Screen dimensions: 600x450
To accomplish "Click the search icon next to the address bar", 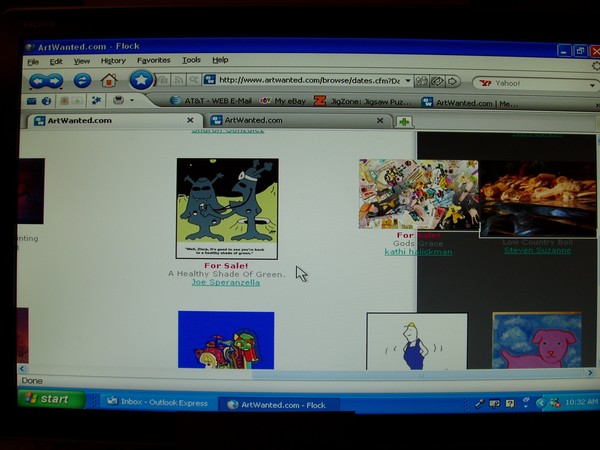I will pos(193,80).
